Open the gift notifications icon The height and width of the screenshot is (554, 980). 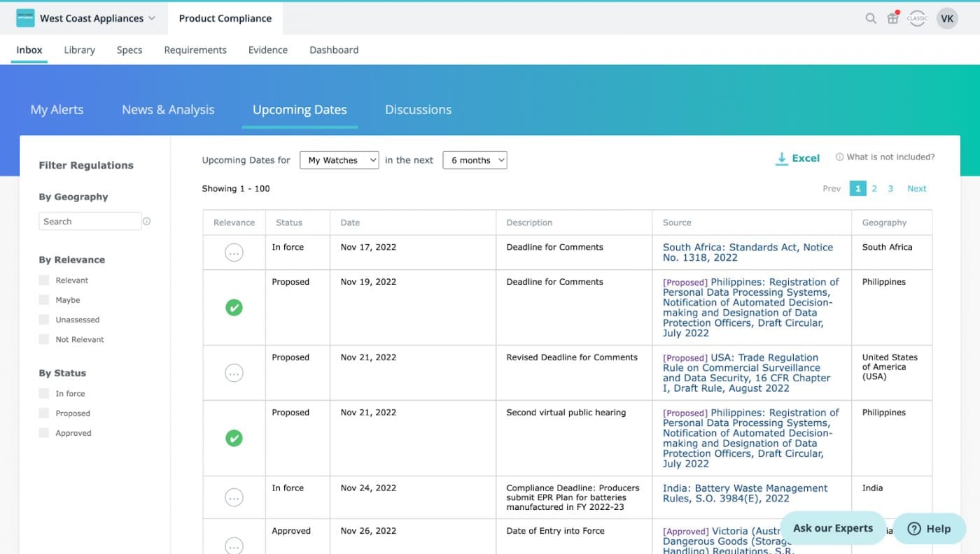(892, 19)
